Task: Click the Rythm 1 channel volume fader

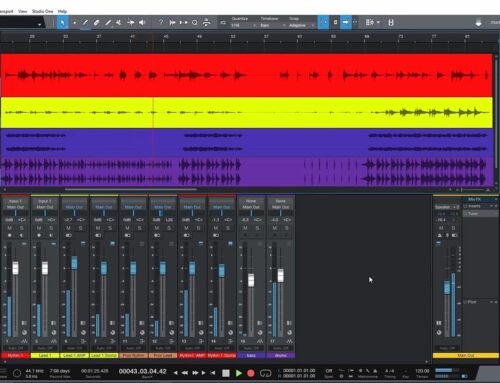Action: coord(15,268)
